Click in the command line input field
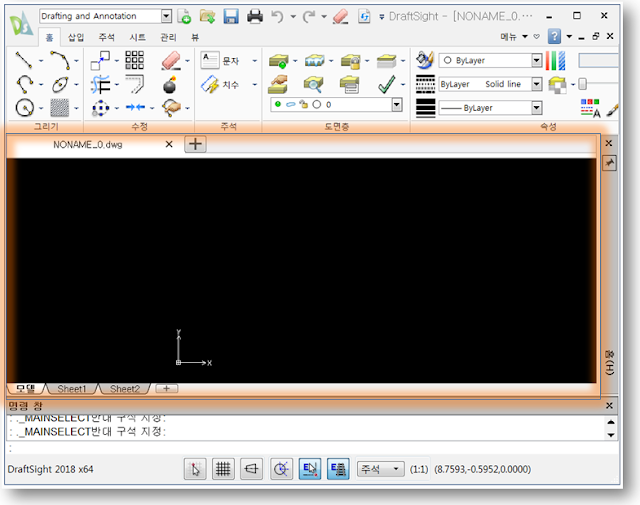This screenshot has width=640, height=505. tap(312, 448)
